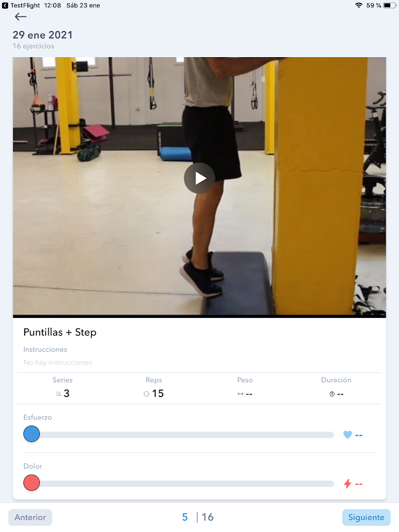
Task: Click the red Dolor slider handle
Action: coord(31,483)
